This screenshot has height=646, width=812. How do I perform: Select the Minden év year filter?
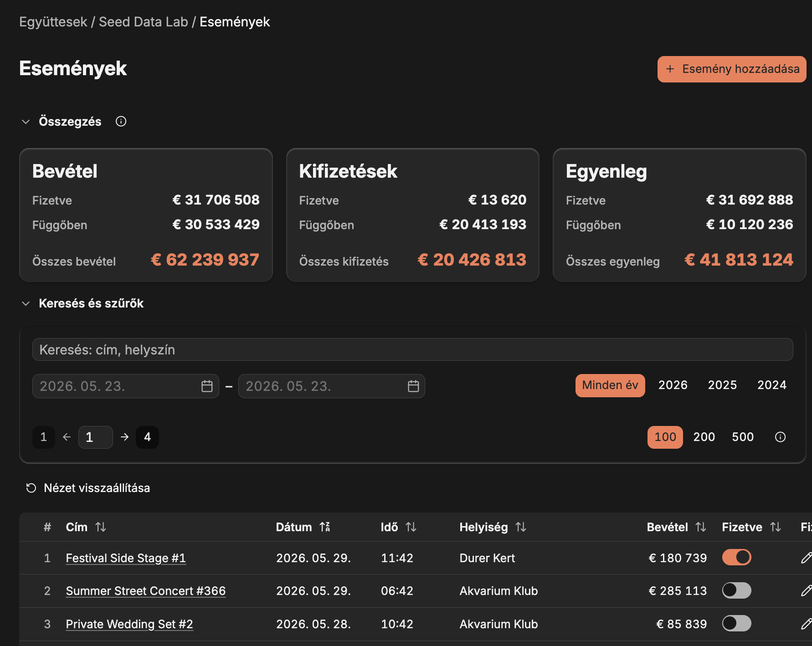610,385
